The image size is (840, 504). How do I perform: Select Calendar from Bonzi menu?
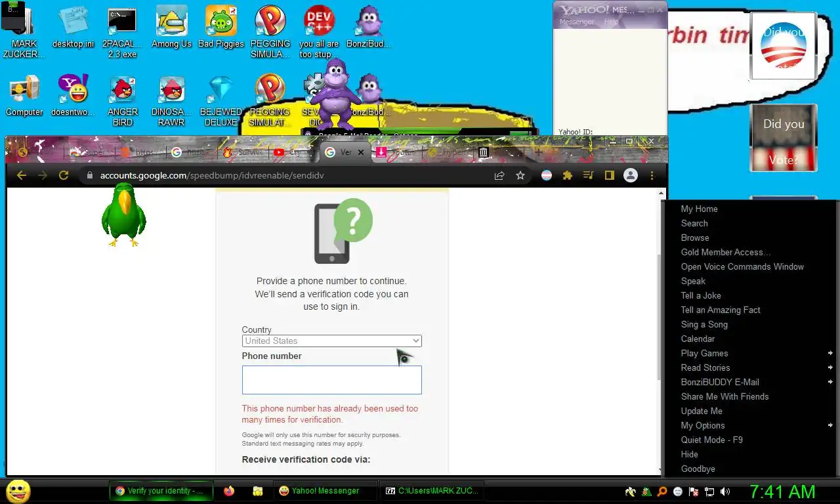(698, 339)
